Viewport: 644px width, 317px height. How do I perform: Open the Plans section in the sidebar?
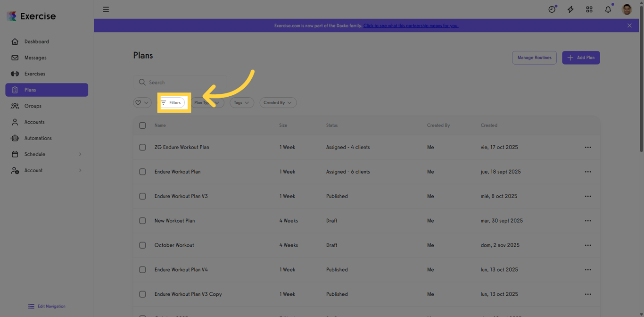point(31,90)
